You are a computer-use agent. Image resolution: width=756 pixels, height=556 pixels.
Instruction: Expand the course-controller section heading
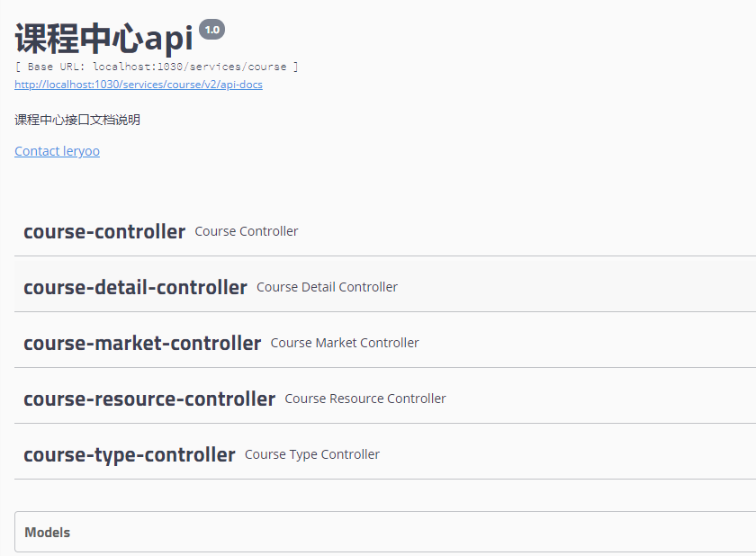104,231
